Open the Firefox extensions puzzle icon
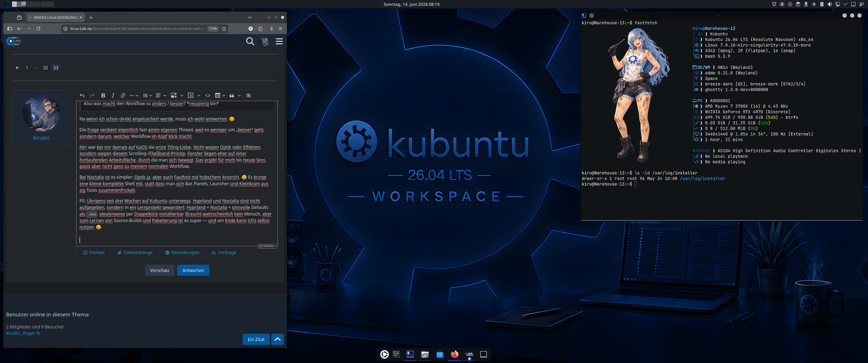The image size is (868, 363). pyautogui.click(x=260, y=28)
